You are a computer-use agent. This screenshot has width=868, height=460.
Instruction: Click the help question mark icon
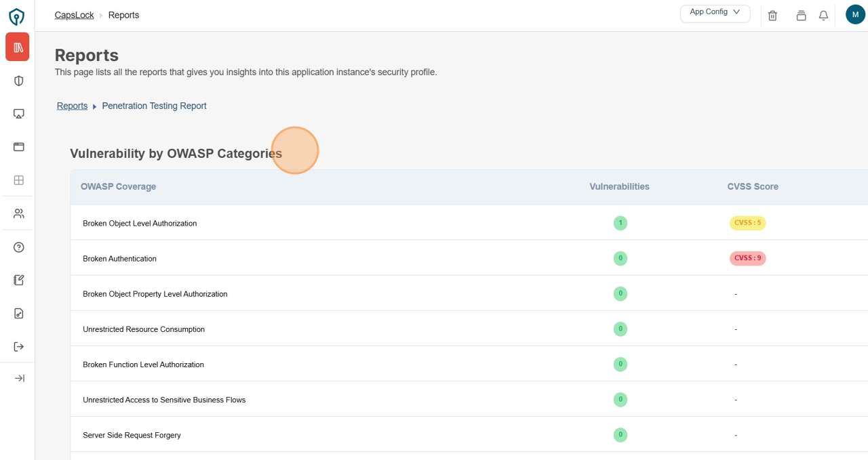pyautogui.click(x=19, y=247)
